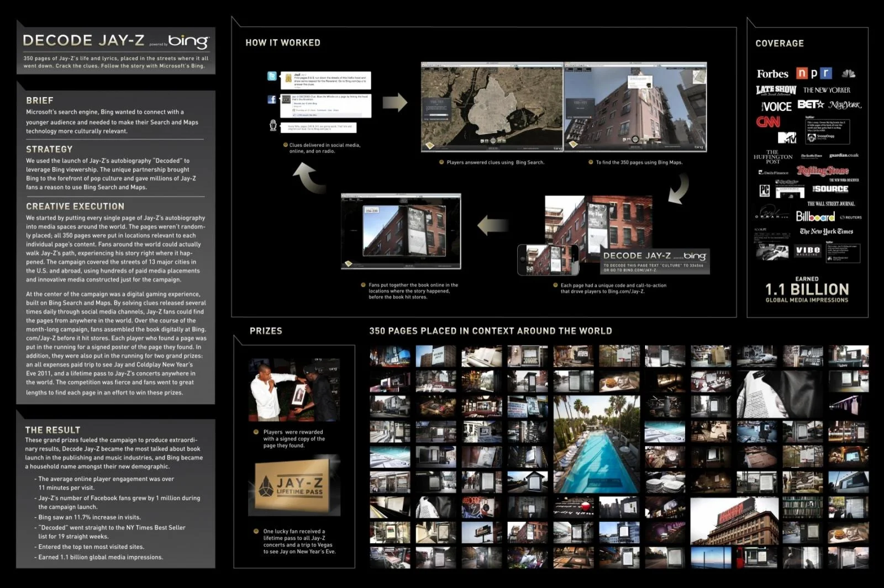Click the Billboard logo
This screenshot has width=884, height=588.
tap(815, 217)
